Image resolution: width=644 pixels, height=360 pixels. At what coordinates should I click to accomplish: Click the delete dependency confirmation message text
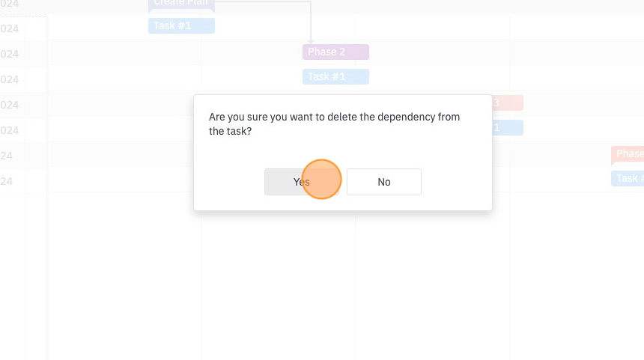[334, 124]
